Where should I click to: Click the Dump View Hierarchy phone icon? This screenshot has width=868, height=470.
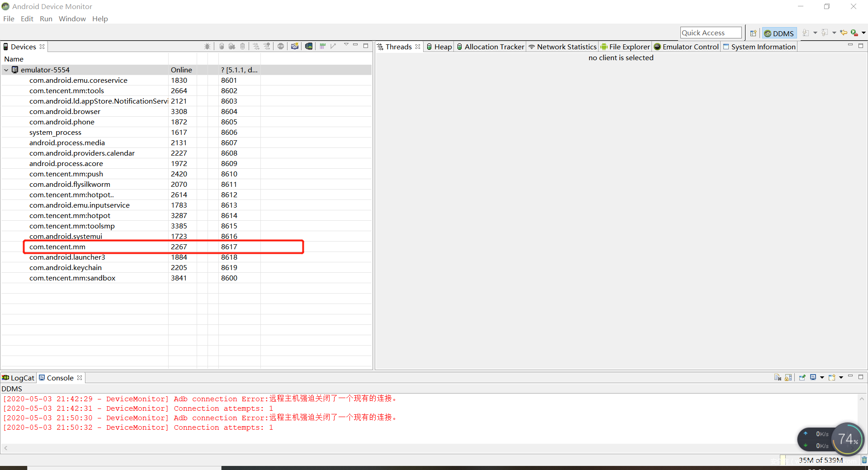tap(309, 46)
